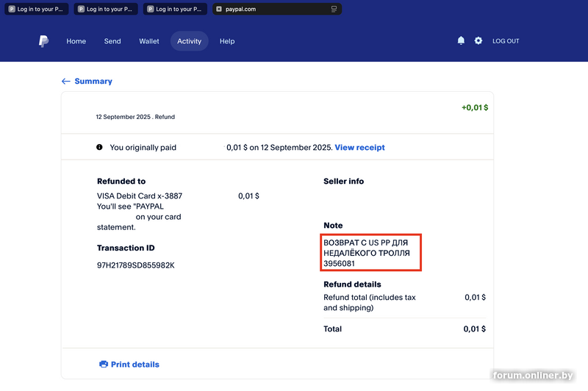Switch to the first 'Log in to your P...' browser tab

click(x=37, y=9)
